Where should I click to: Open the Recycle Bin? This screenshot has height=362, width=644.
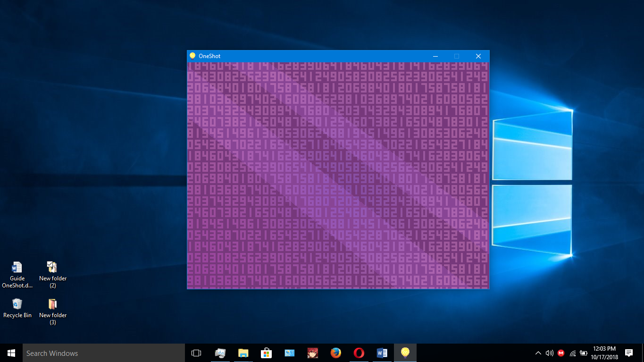pos(17,308)
